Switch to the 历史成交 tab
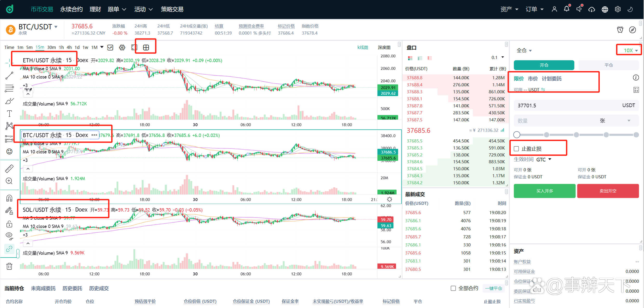The height and width of the screenshot is (308, 644). coord(99,288)
